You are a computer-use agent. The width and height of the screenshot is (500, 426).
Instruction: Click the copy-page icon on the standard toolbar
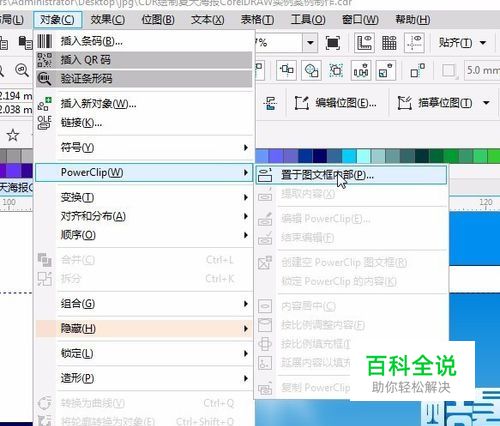[25, 43]
